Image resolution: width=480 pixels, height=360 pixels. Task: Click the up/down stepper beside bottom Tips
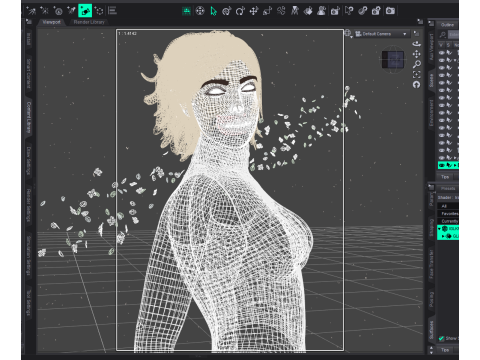[x=431, y=350]
